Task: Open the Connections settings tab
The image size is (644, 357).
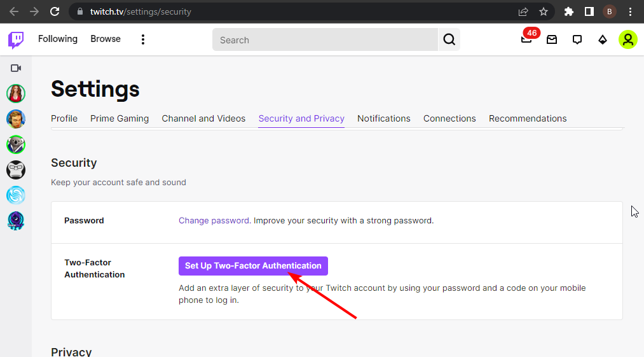Action: (449, 118)
